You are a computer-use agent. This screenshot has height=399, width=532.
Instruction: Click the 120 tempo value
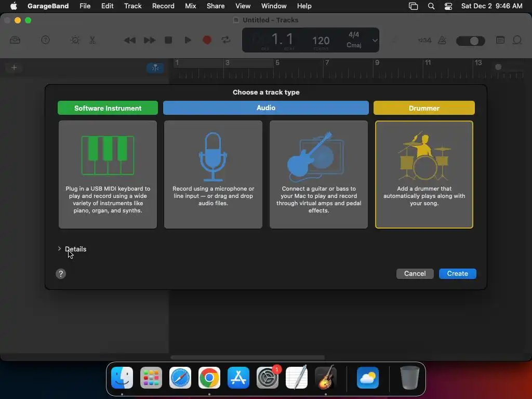pos(321,41)
